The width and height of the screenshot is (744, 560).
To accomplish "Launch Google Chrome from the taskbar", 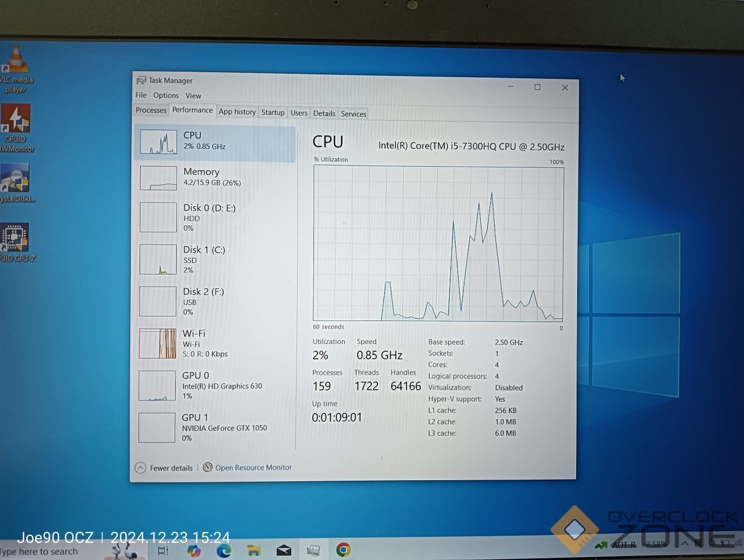I will [343, 549].
